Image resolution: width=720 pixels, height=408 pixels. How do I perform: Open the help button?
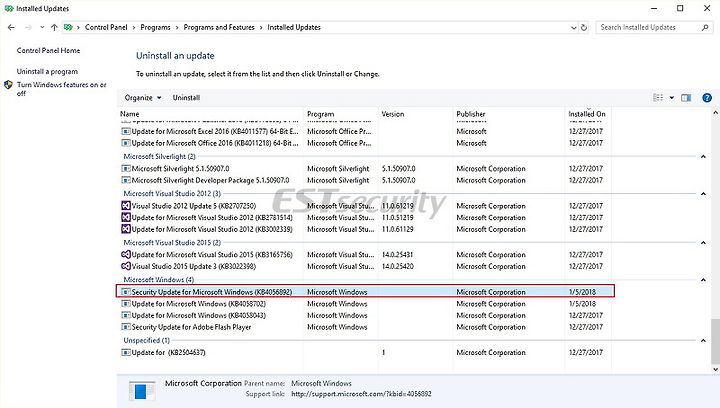tap(707, 98)
